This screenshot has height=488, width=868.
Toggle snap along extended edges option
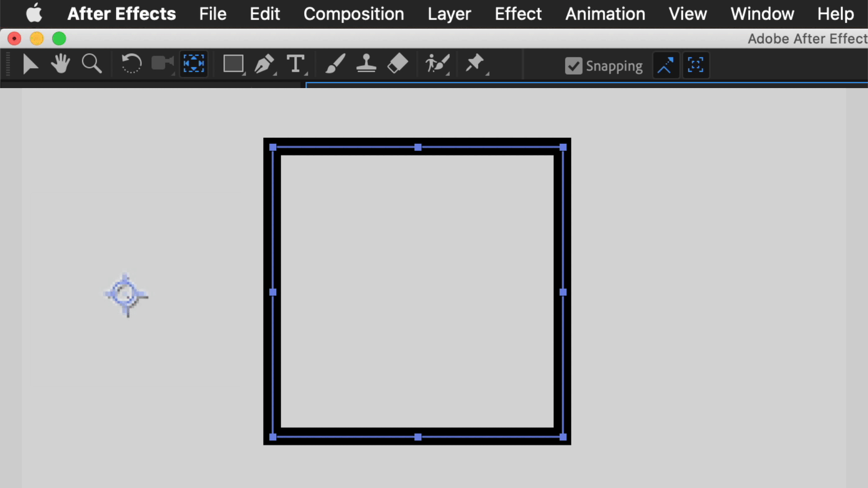tap(665, 66)
